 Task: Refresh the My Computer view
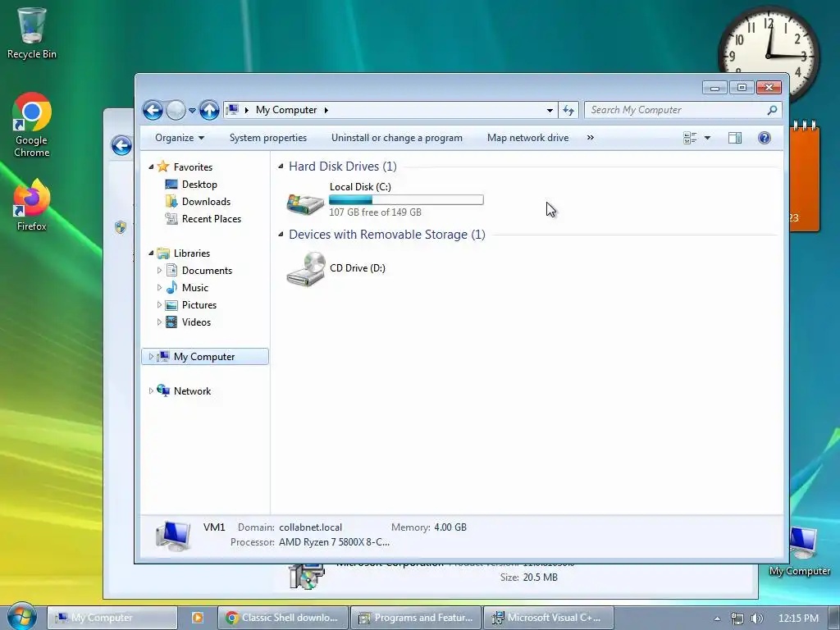coord(568,111)
